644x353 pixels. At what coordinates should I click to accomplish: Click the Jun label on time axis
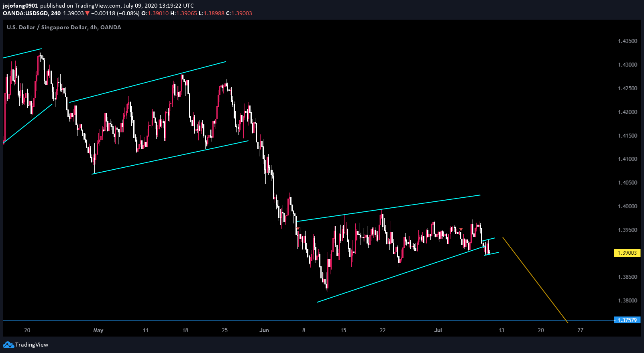tap(264, 330)
